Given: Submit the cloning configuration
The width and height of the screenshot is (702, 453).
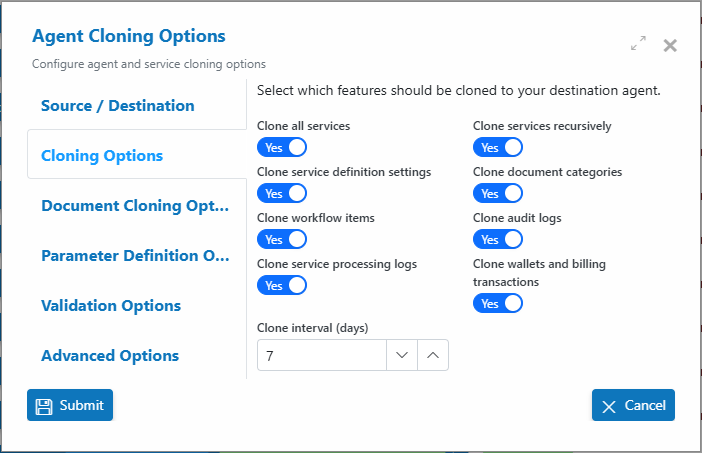Looking at the screenshot, I should point(70,405).
